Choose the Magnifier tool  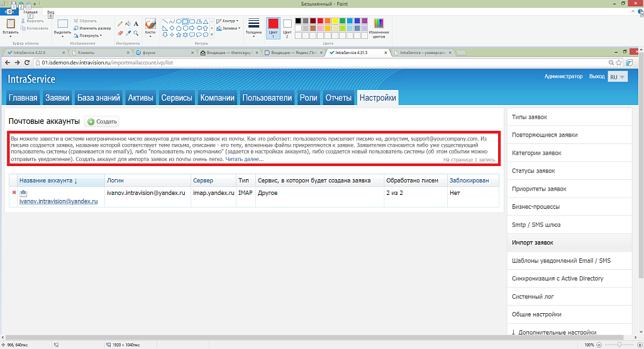pos(136,33)
